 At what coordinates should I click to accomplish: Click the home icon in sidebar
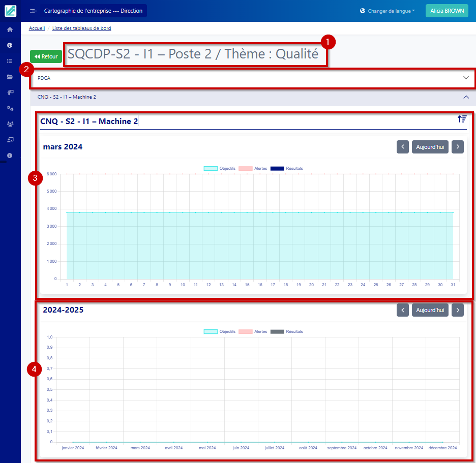point(10,29)
